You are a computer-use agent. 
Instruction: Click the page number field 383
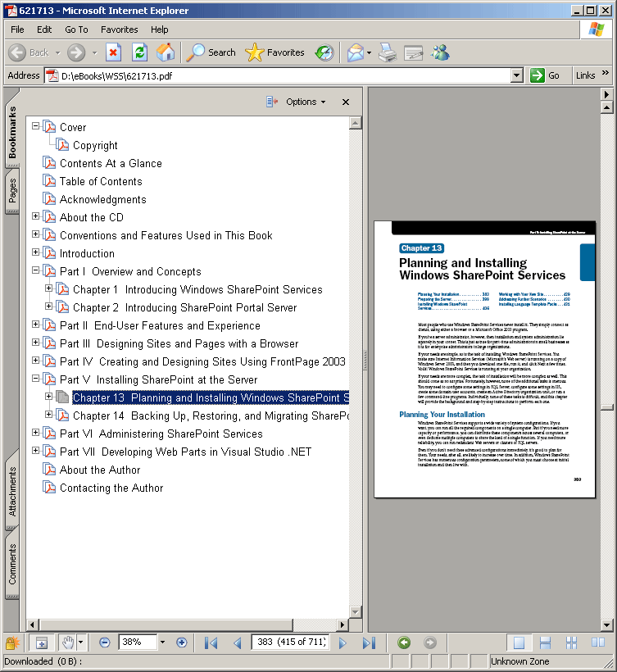pyautogui.click(x=291, y=642)
